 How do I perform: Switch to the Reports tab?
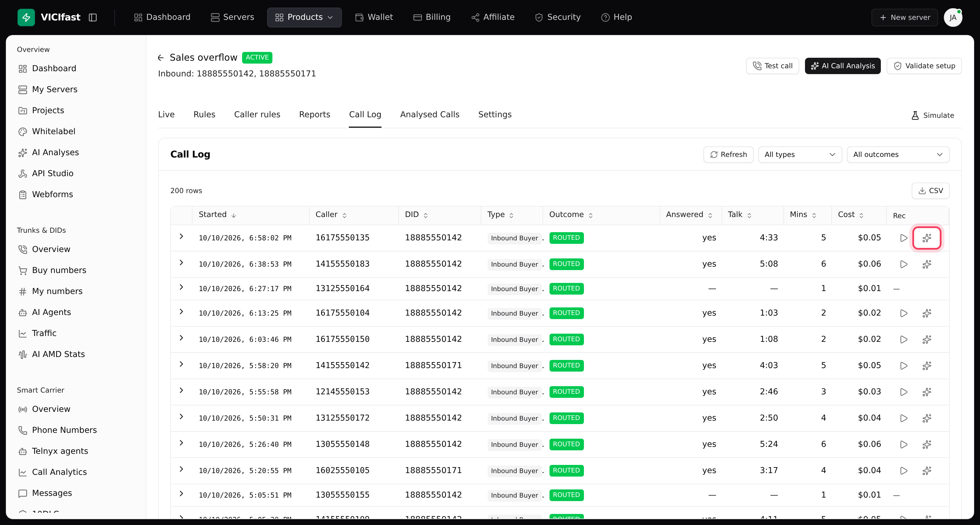tap(314, 115)
